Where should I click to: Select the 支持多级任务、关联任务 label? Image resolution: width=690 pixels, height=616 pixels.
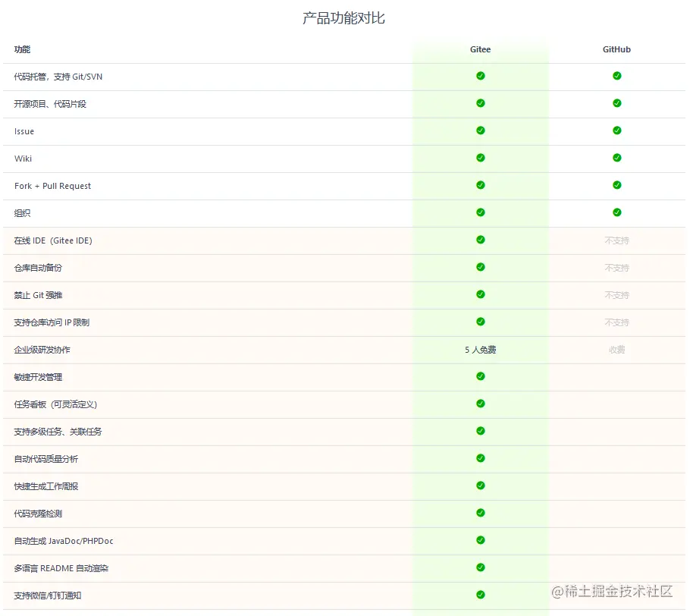pyautogui.click(x=58, y=432)
